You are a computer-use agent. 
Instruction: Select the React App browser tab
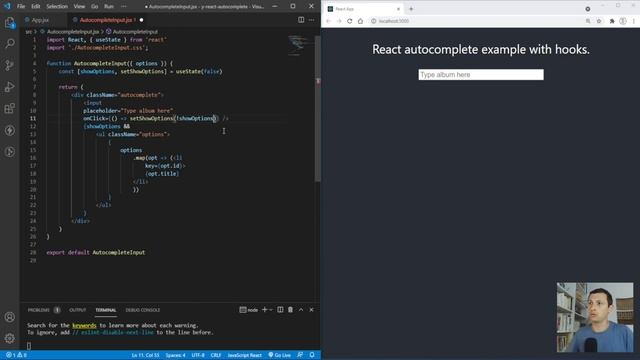coord(362,9)
